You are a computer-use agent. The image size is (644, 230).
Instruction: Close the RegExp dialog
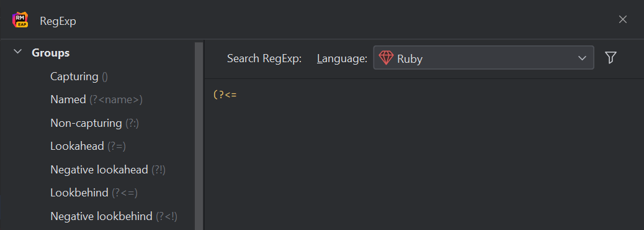pos(623,19)
